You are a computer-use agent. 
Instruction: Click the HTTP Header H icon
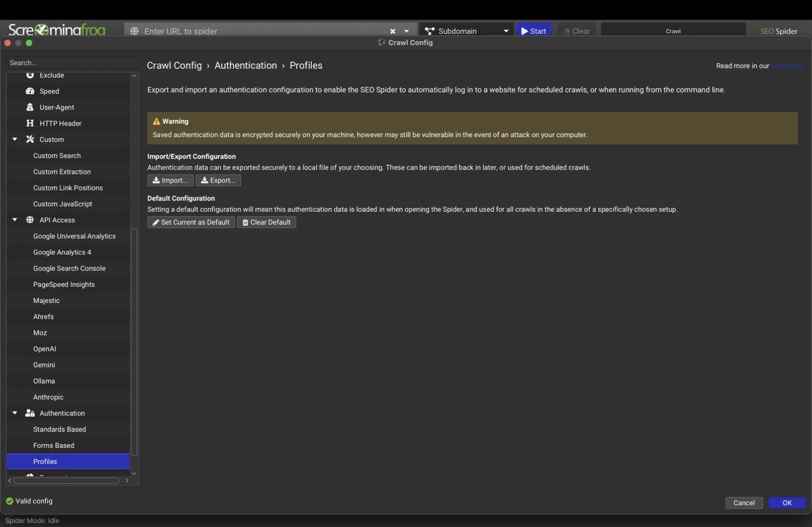(x=30, y=123)
